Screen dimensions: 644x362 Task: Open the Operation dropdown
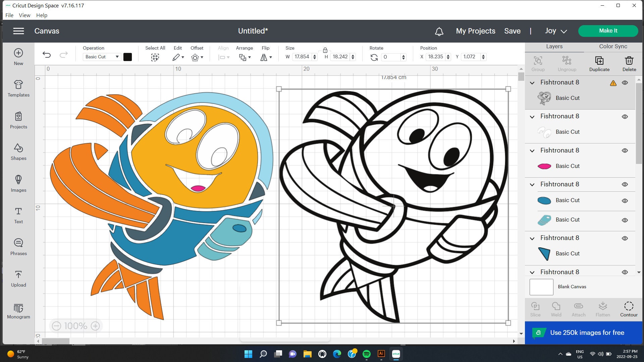click(x=102, y=57)
